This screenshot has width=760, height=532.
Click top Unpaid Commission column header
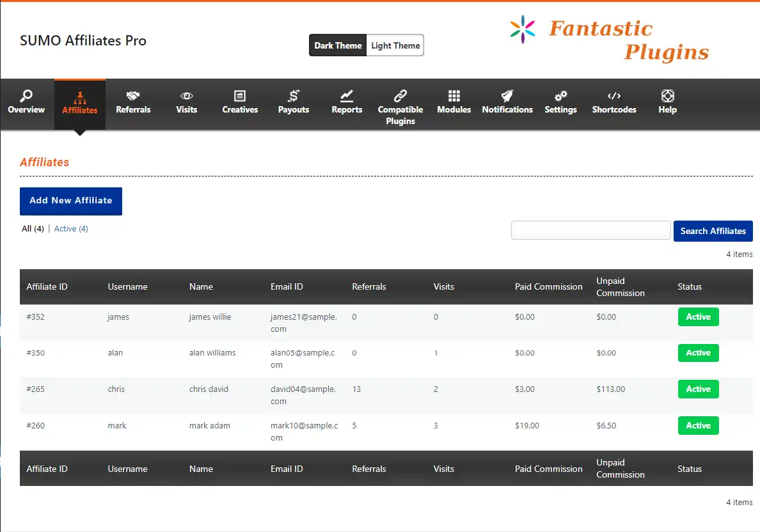coord(621,287)
